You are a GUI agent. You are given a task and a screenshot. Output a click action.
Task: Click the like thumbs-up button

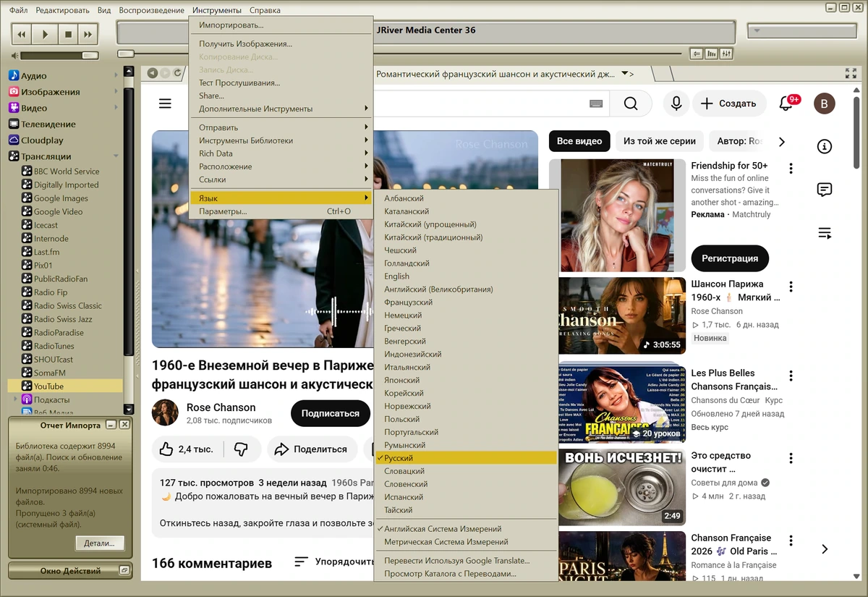(187, 449)
